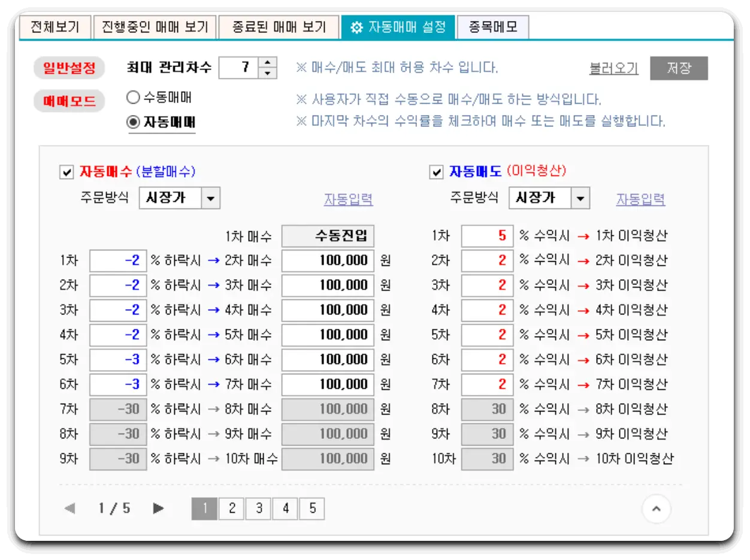750x560 pixels.
Task: Go to page 3 of the settings pages
Action: (258, 508)
